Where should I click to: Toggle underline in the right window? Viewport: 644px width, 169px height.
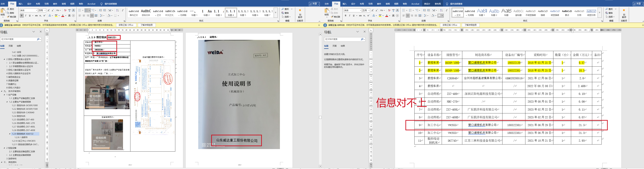point(353,16)
